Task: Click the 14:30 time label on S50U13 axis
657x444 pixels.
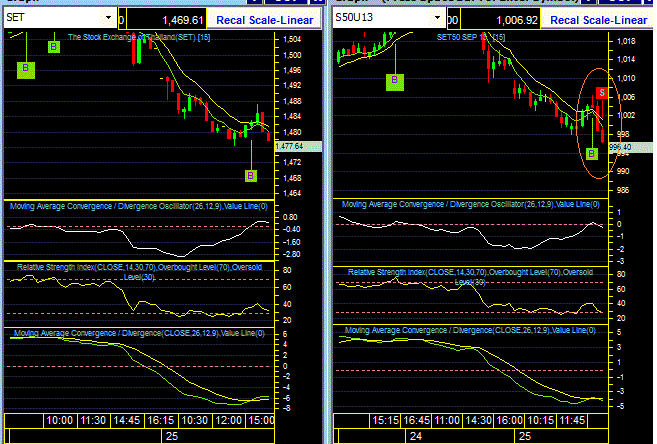Action: 479,420
